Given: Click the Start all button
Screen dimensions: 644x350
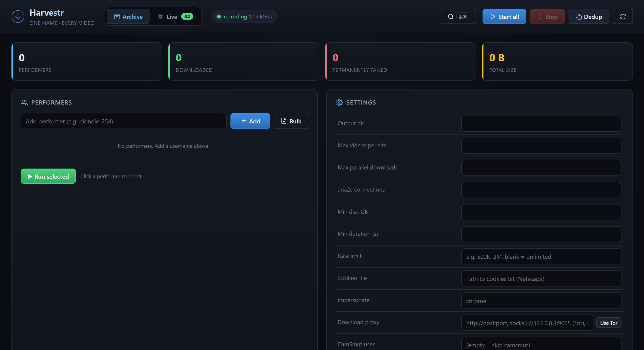Looking at the screenshot, I should 504,17.
